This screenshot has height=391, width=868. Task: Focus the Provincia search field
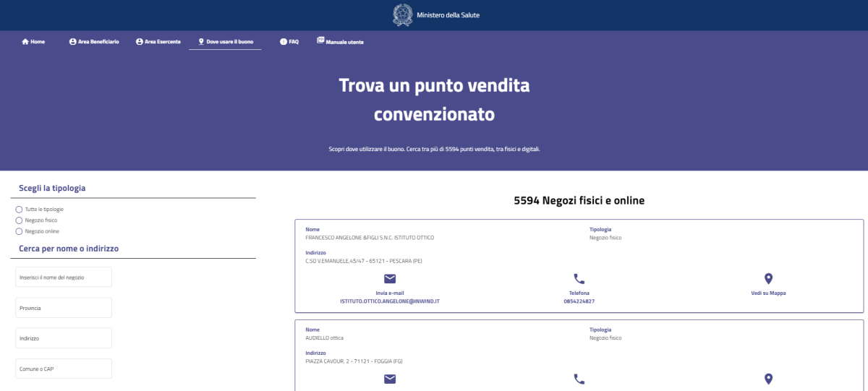64,308
